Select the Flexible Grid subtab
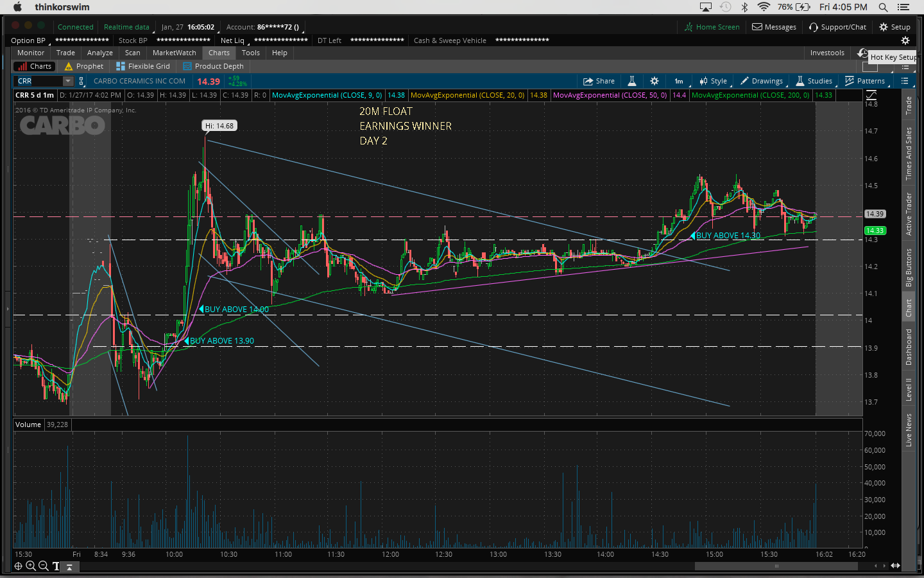924x578 pixels. [x=143, y=66]
